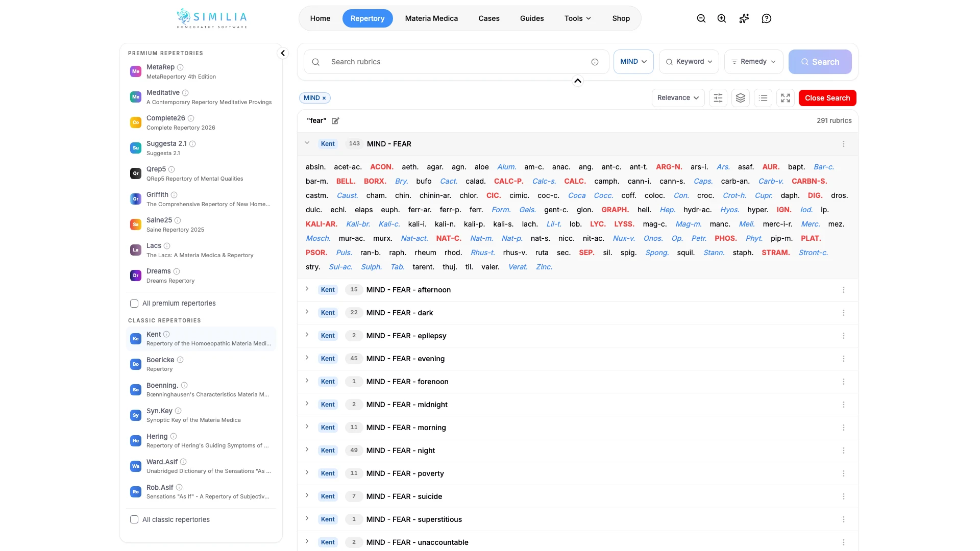Viewport: 980px width, 551px height.
Task: Go to the Home tab
Action: [x=320, y=18]
